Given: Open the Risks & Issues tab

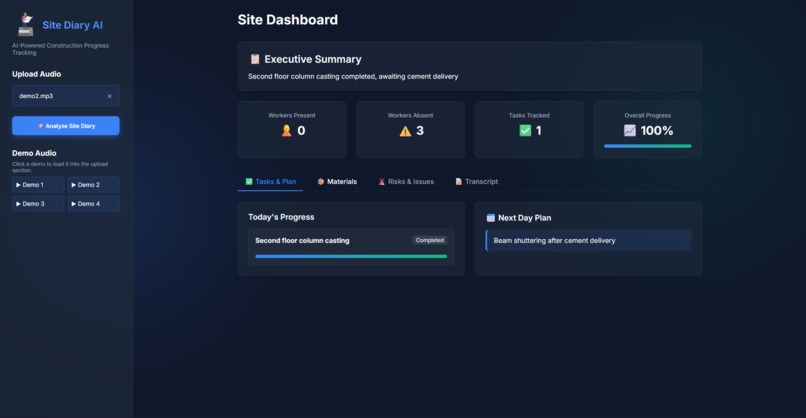Looking at the screenshot, I should tap(406, 181).
